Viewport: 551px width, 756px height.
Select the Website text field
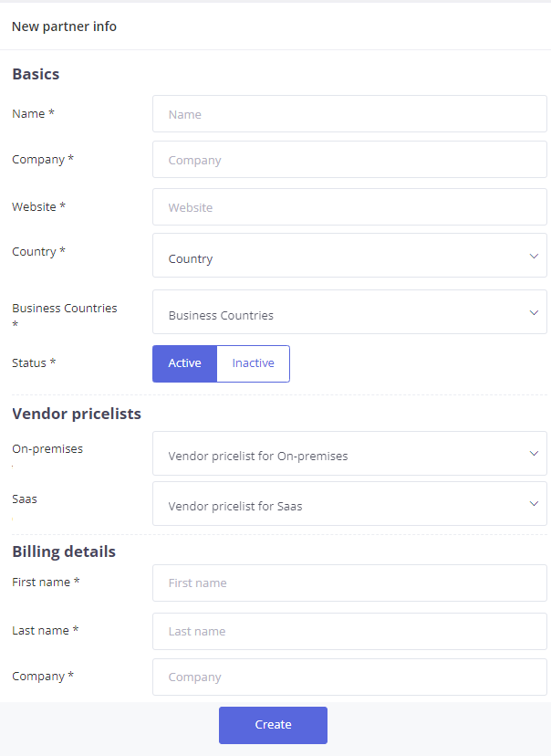(348, 207)
